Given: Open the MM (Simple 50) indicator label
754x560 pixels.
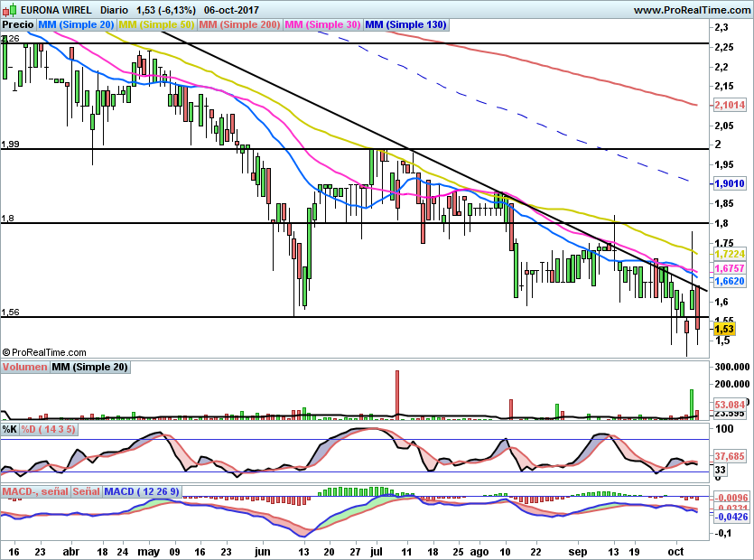Looking at the screenshot, I should 157,24.
